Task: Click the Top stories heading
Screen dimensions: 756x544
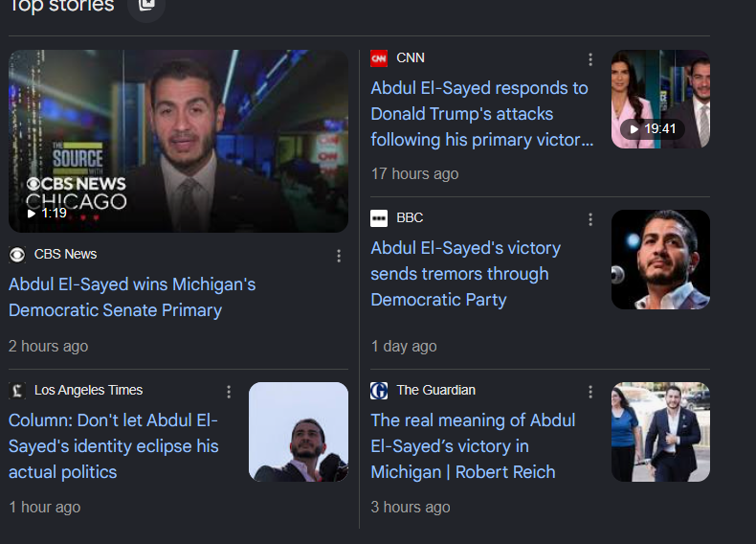Action: click(61, 6)
